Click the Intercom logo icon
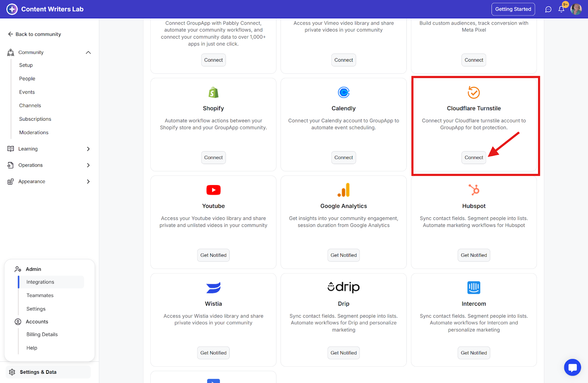The width and height of the screenshot is (588, 383). pyautogui.click(x=474, y=287)
